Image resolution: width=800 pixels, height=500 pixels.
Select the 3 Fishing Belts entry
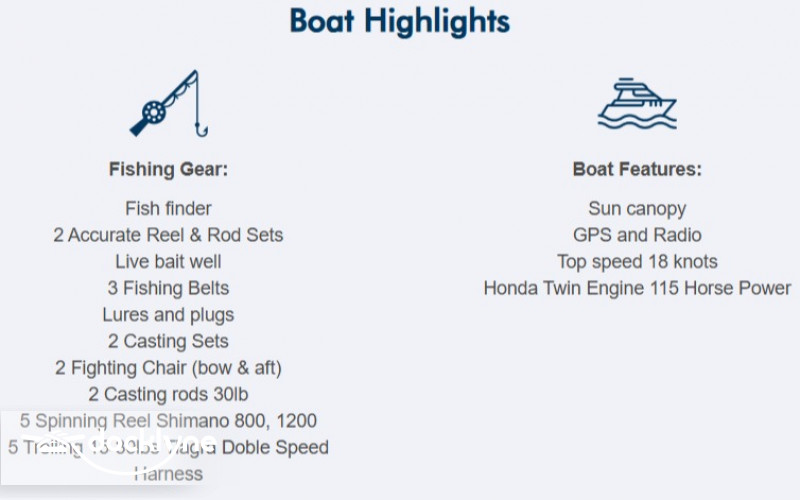pyautogui.click(x=168, y=288)
